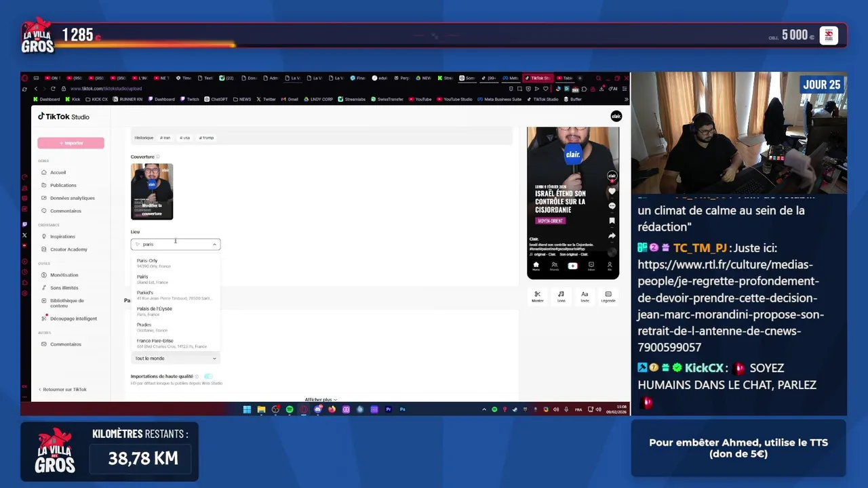Toggle Importations de haute qualité switch

coord(208,376)
